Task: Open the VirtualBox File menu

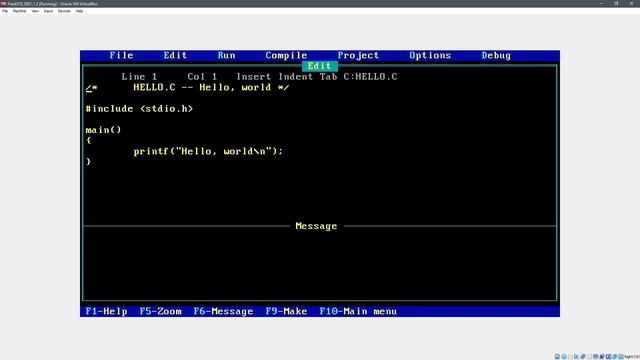Action: coord(5,11)
